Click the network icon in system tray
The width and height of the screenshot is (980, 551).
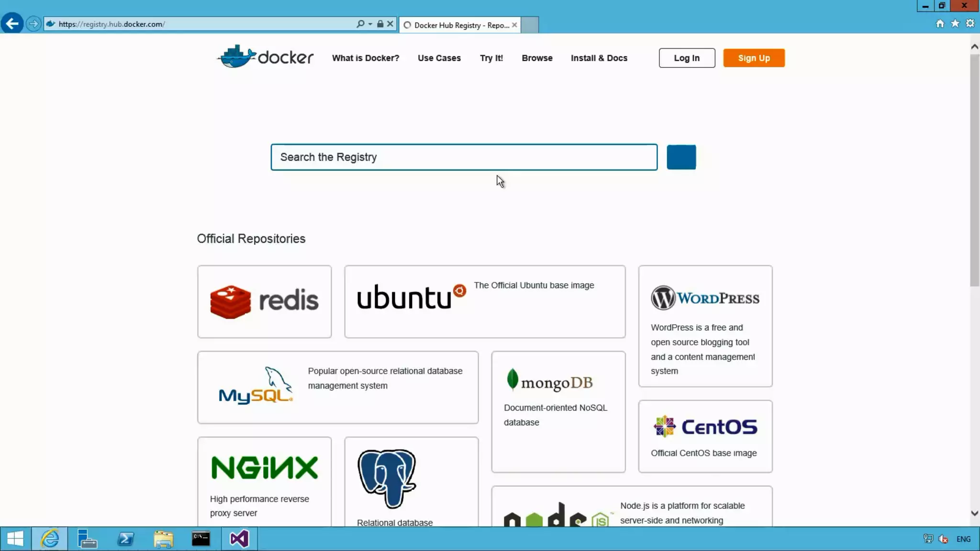(x=928, y=539)
